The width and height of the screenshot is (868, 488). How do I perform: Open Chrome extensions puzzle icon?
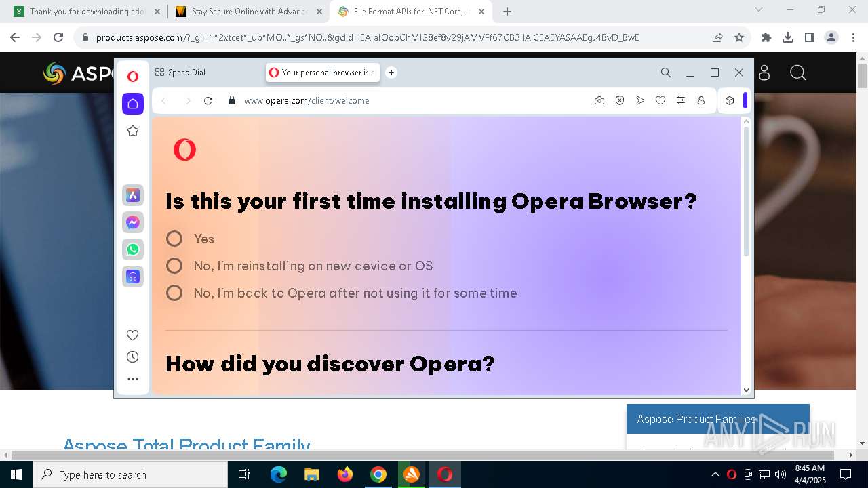coord(766,38)
